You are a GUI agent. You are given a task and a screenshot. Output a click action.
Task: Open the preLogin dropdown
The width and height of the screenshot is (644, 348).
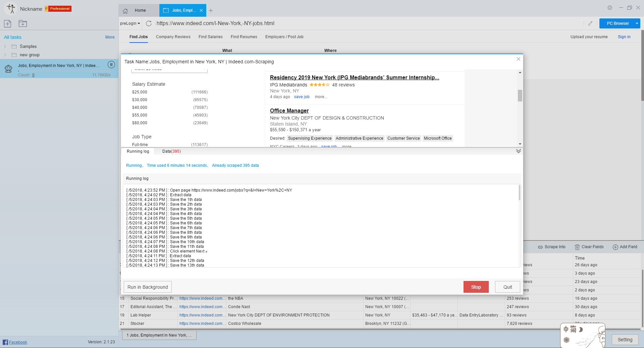[x=130, y=23]
